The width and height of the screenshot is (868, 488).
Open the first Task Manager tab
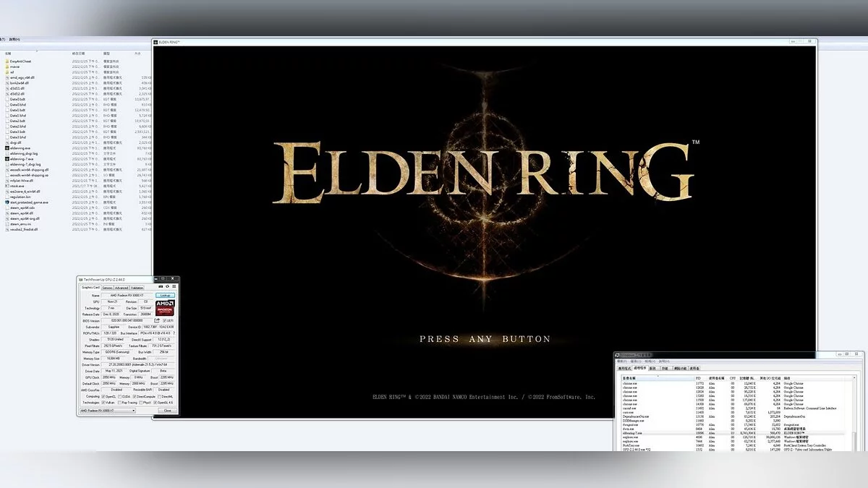pos(624,369)
